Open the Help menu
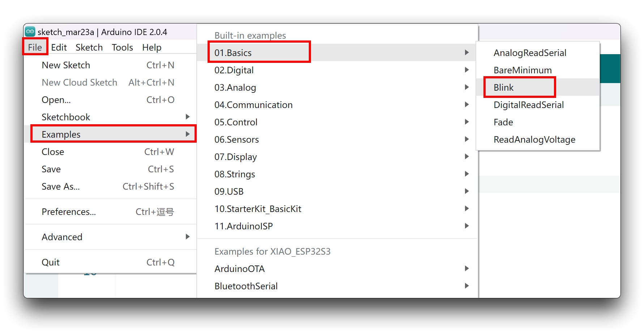Viewport: 644px width, 333px height. (152, 47)
